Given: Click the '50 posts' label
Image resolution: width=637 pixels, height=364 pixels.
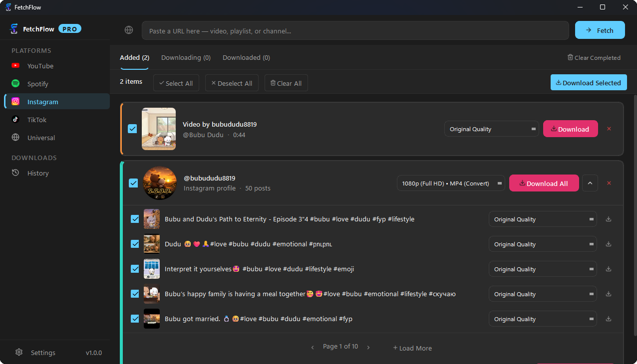Looking at the screenshot, I should 258,188.
